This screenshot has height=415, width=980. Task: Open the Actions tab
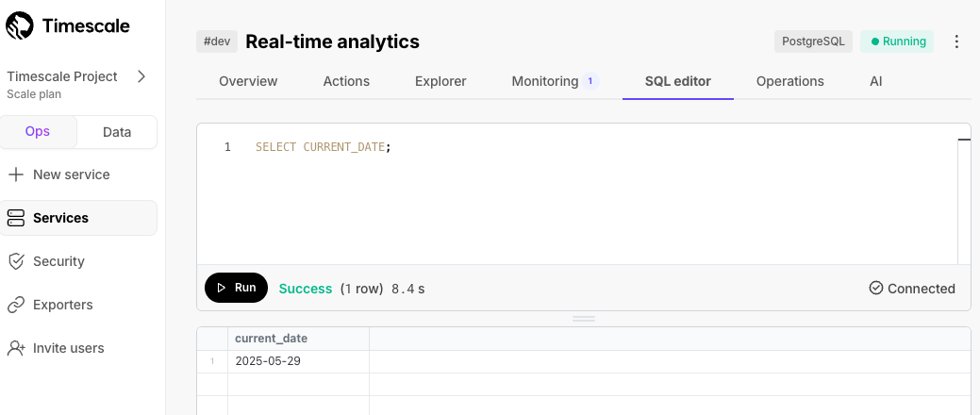[346, 81]
